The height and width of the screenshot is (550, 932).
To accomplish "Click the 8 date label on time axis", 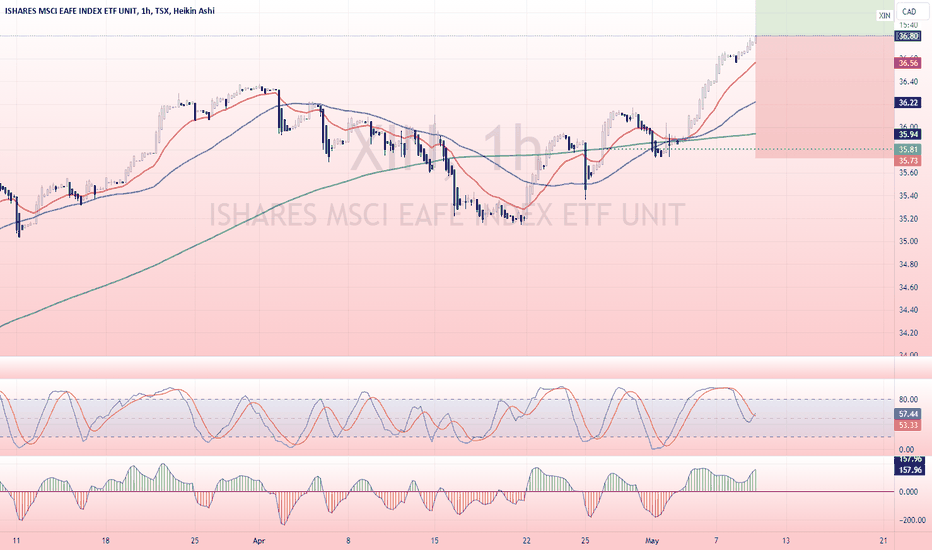I will (x=348, y=540).
